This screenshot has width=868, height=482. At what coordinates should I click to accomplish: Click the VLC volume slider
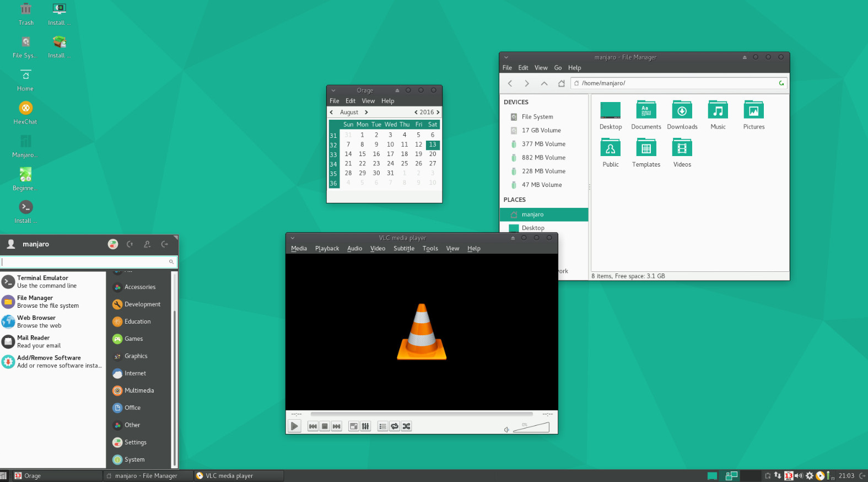[531, 428]
